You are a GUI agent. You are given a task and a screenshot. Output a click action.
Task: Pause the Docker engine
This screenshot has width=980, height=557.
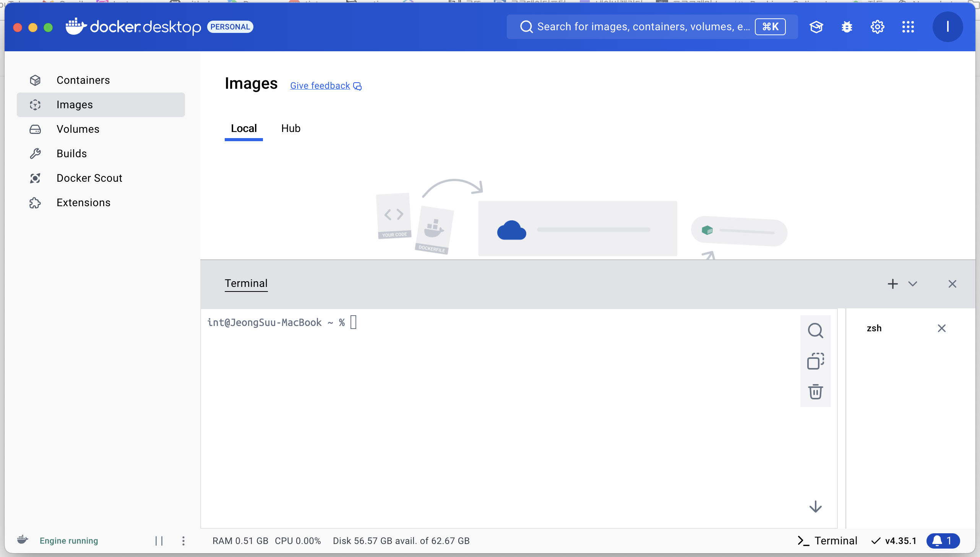point(159,541)
